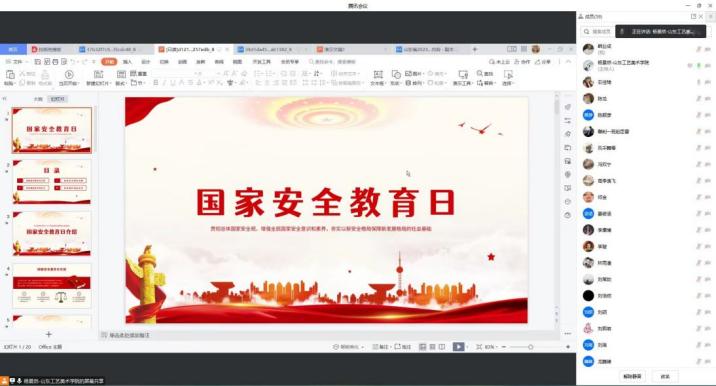
Task: Click the new slide icon in ribbon
Action: pos(98,74)
